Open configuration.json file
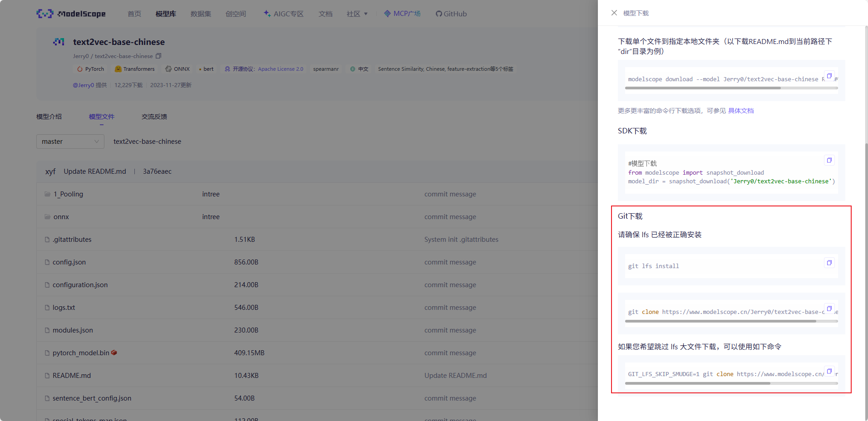The height and width of the screenshot is (421, 868). 80,285
